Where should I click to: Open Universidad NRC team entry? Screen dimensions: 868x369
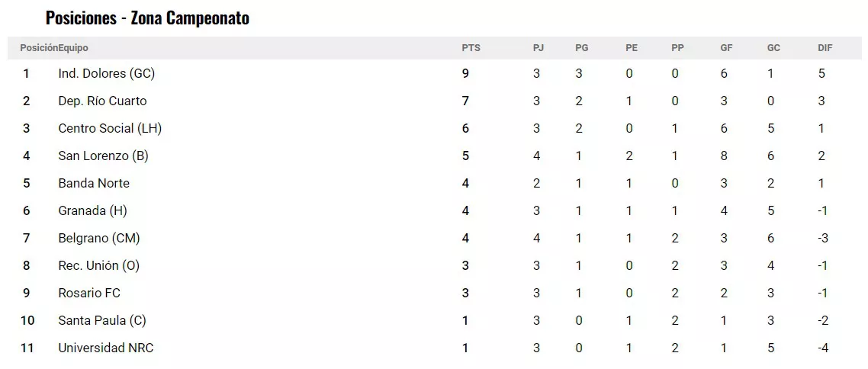[106, 348]
